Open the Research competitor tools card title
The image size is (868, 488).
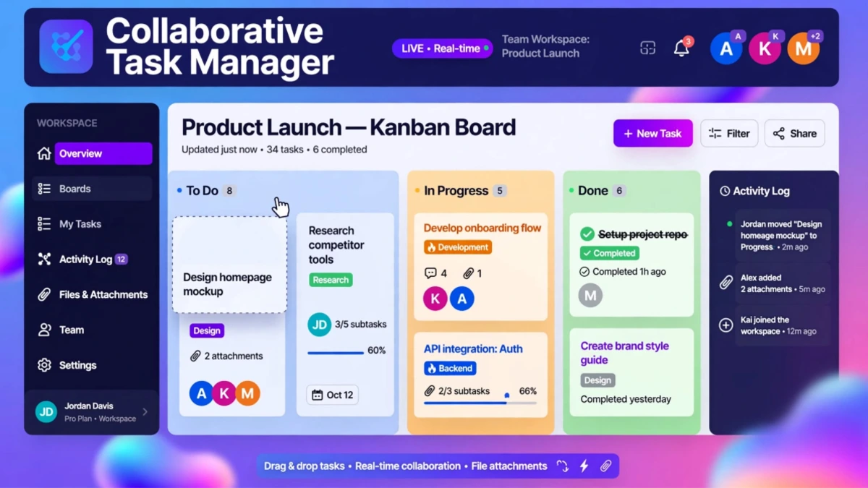336,245
